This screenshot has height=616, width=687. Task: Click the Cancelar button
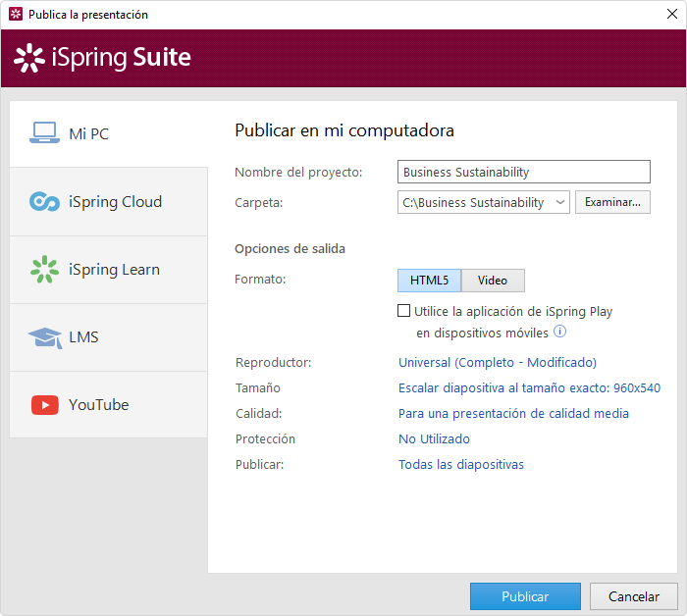click(634, 596)
